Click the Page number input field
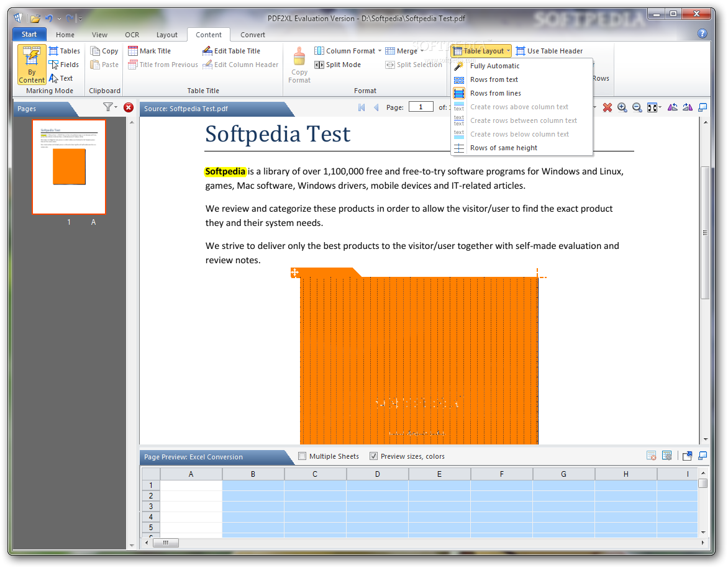The image size is (728, 568). pyautogui.click(x=421, y=107)
